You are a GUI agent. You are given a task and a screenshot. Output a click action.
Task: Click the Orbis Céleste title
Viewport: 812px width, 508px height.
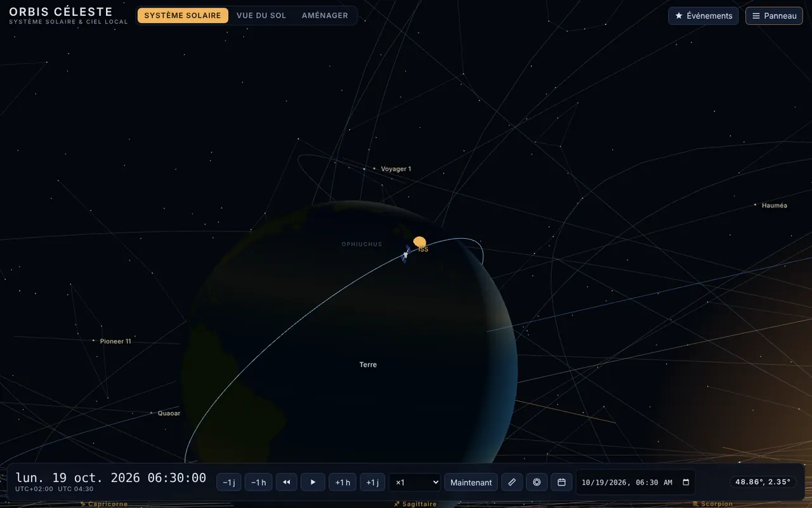click(61, 11)
